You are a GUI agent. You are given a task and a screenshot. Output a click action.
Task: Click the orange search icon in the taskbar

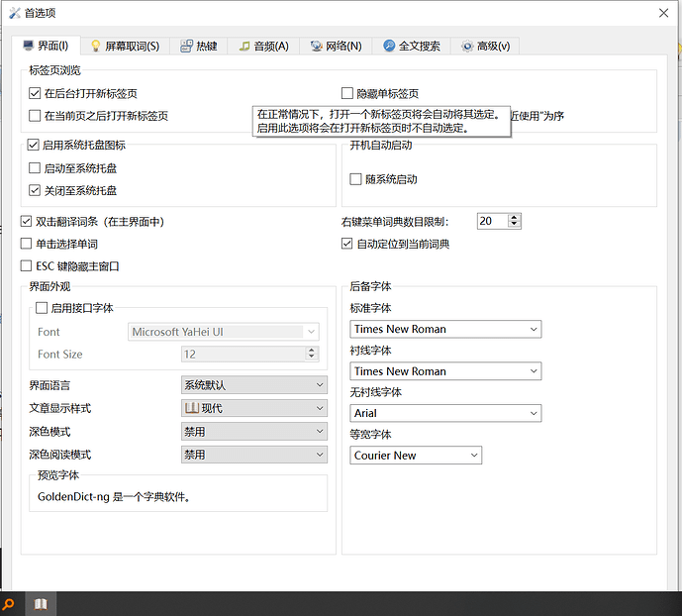[8, 603]
